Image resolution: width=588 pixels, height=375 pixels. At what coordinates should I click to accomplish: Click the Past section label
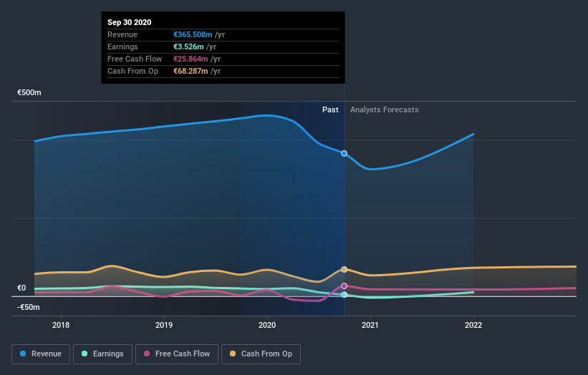tap(330, 109)
